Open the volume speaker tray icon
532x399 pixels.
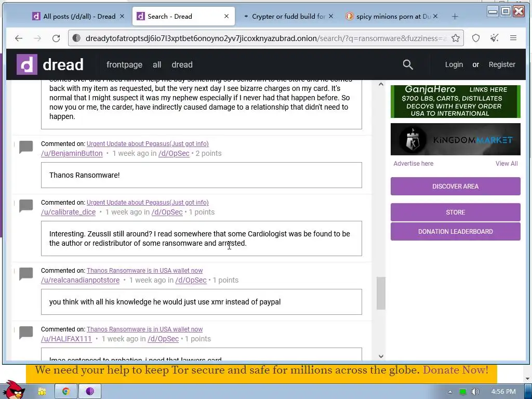click(475, 392)
